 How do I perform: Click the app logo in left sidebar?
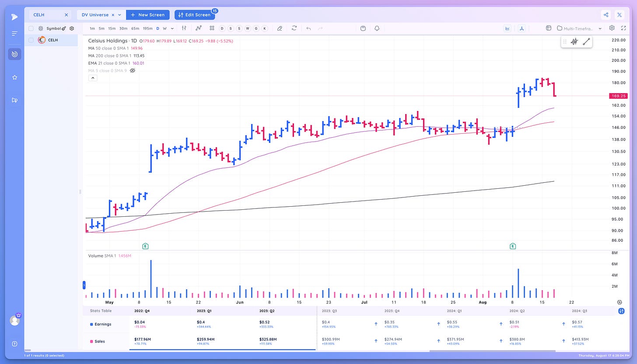point(14,17)
